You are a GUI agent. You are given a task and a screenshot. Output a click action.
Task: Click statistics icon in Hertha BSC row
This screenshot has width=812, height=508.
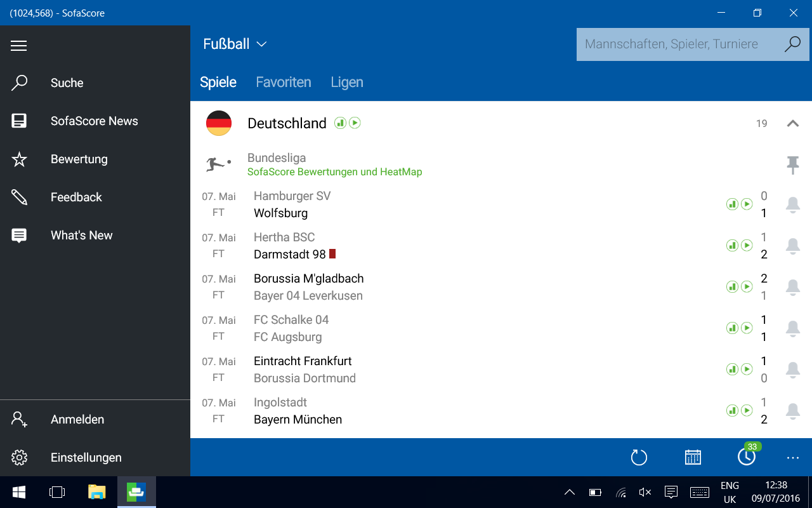(732, 245)
